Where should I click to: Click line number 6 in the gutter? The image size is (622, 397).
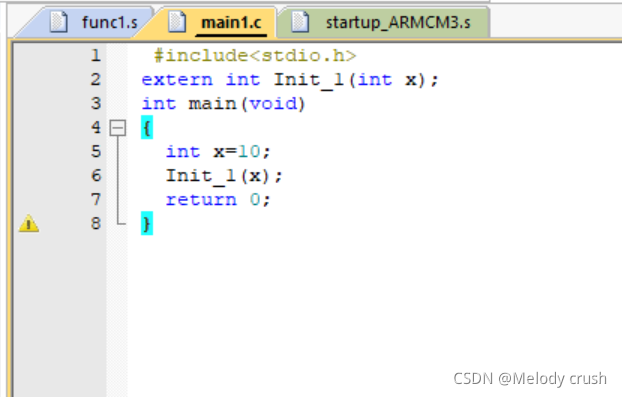[x=96, y=176]
